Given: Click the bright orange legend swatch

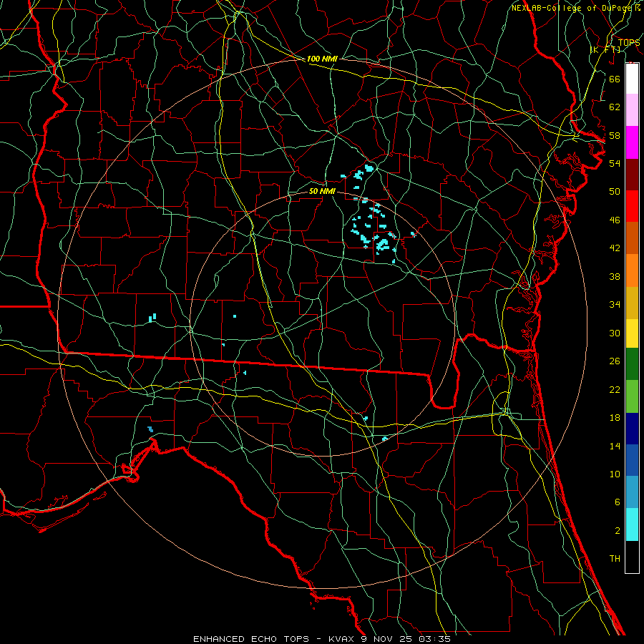Looking at the screenshot, I should coord(632,270).
